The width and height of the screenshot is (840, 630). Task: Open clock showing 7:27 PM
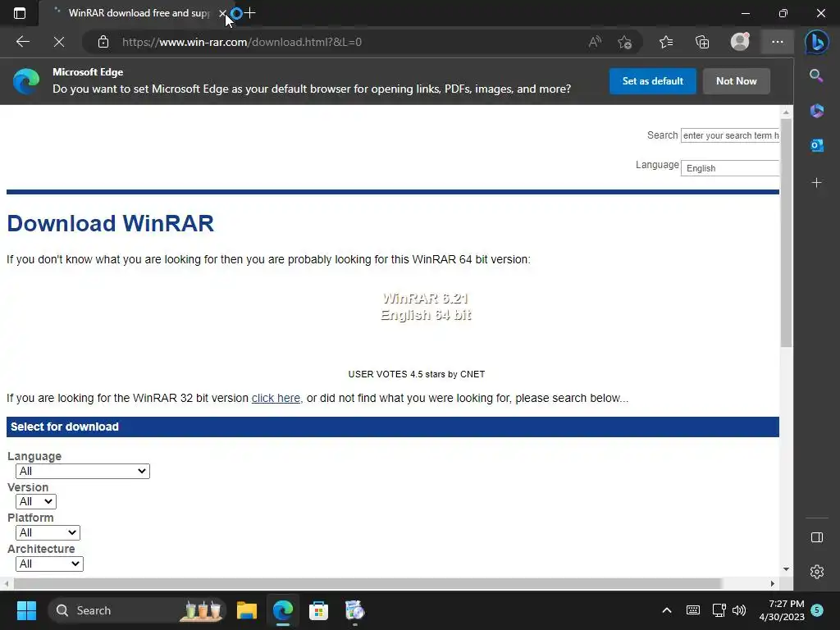pyautogui.click(x=782, y=610)
